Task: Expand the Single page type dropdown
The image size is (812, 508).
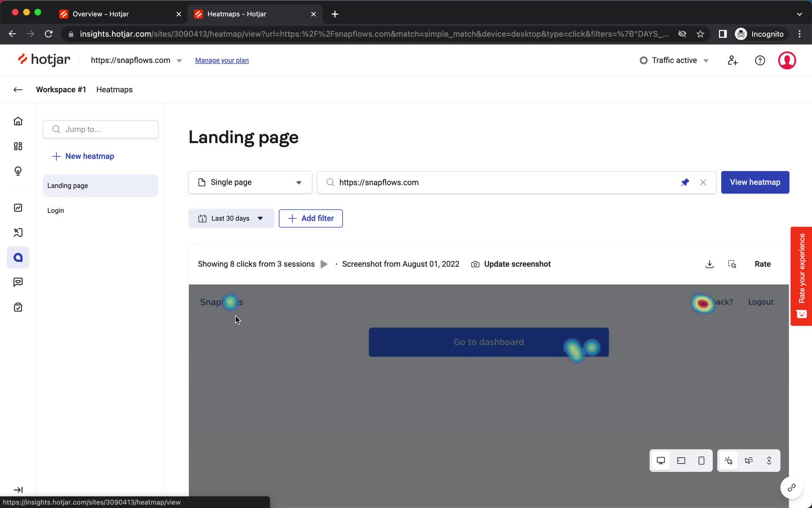Action: [298, 182]
